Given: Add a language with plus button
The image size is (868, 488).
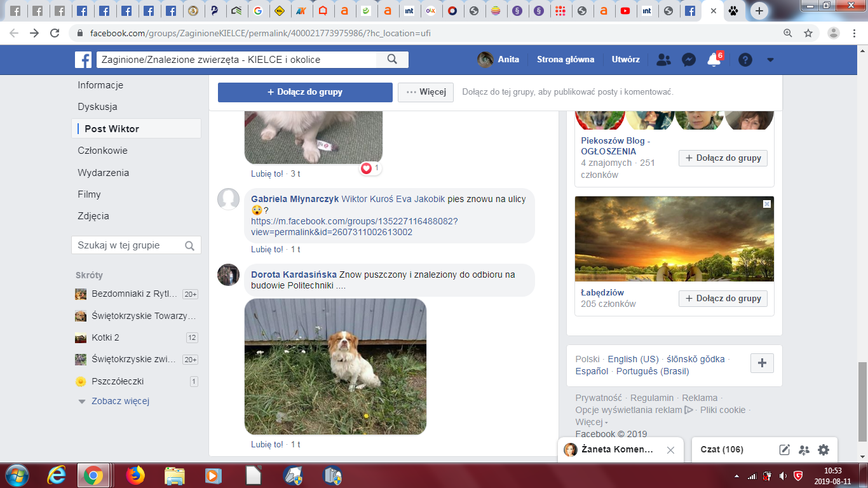Looking at the screenshot, I should 762,363.
